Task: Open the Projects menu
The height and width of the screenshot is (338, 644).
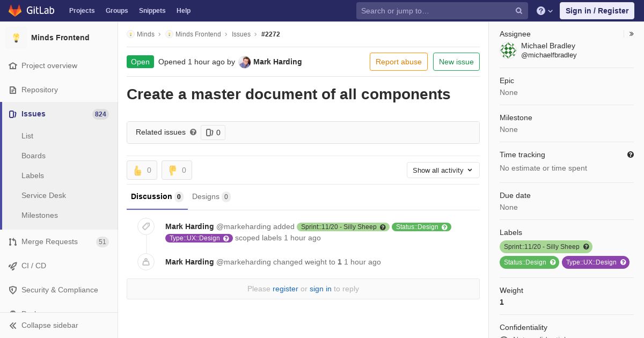Action: (82, 11)
